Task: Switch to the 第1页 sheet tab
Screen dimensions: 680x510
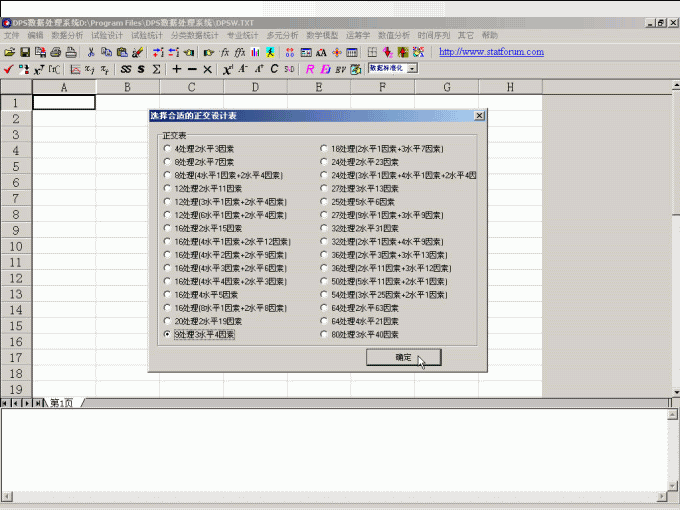Action: (x=60, y=403)
